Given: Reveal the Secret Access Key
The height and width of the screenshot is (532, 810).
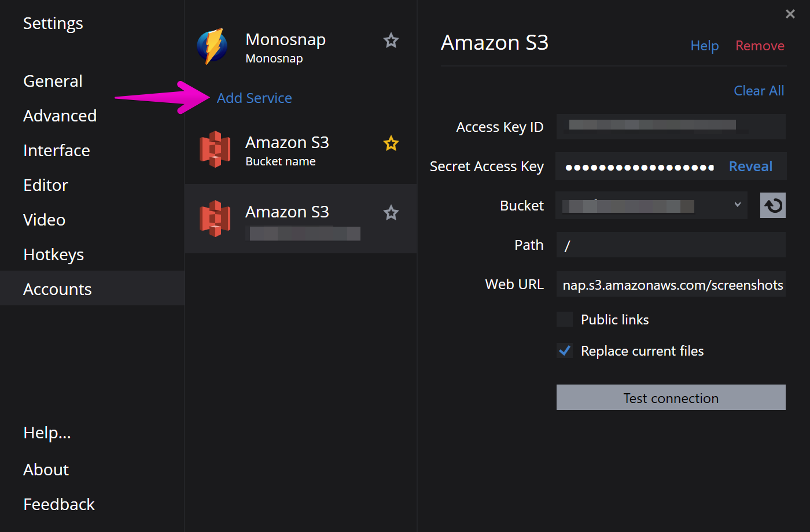Looking at the screenshot, I should 750,167.
